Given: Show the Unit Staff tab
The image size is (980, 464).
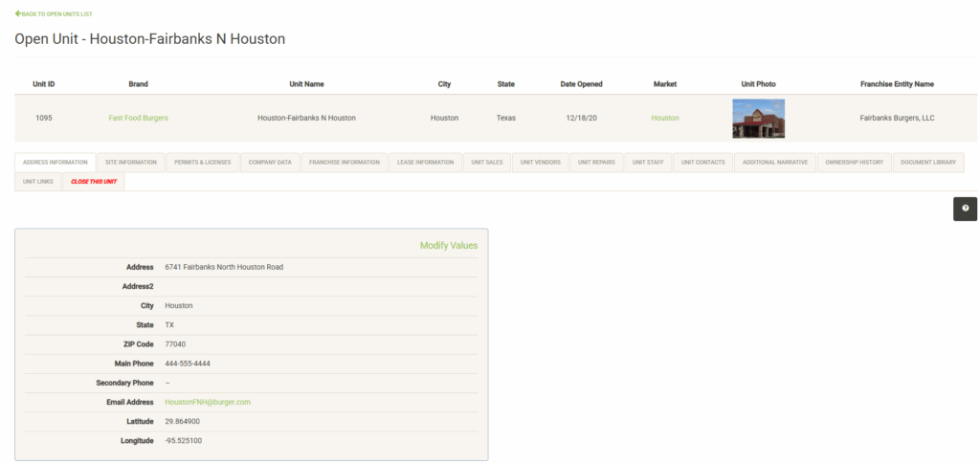Looking at the screenshot, I should click(x=648, y=163).
